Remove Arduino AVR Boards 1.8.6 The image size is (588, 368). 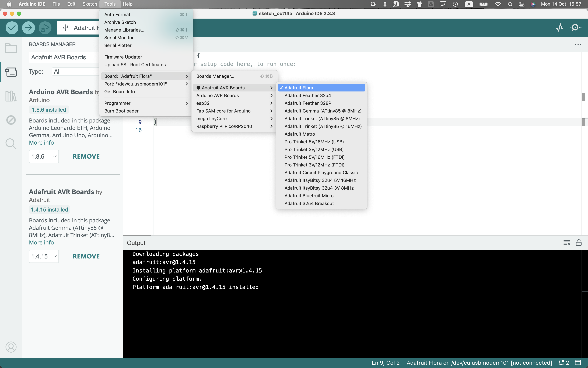[x=86, y=156]
